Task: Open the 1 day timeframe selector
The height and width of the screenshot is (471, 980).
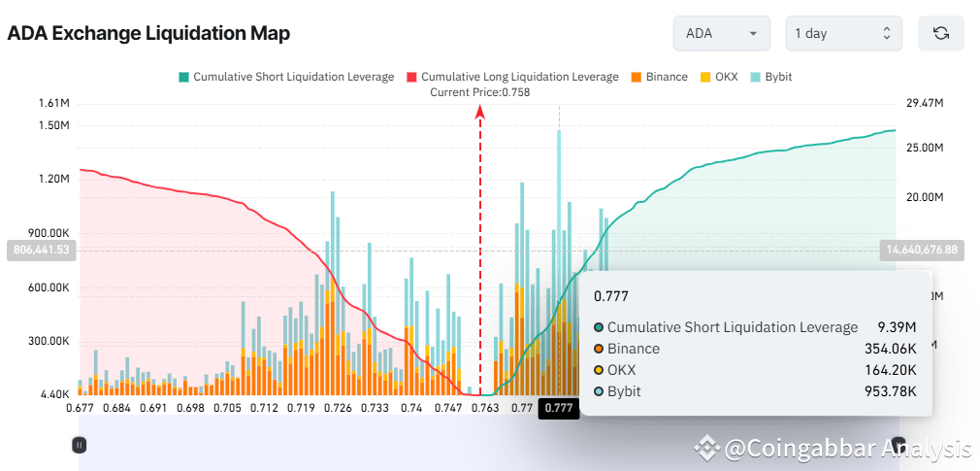Action: click(844, 33)
